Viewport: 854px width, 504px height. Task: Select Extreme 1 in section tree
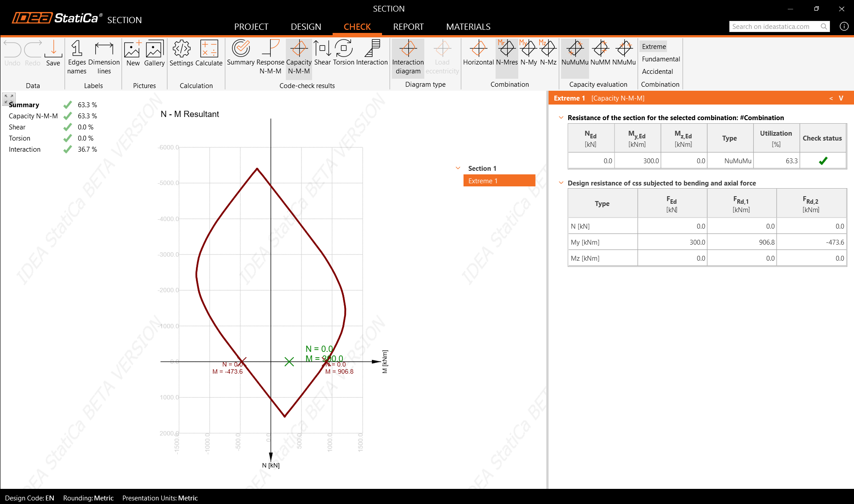pos(499,181)
